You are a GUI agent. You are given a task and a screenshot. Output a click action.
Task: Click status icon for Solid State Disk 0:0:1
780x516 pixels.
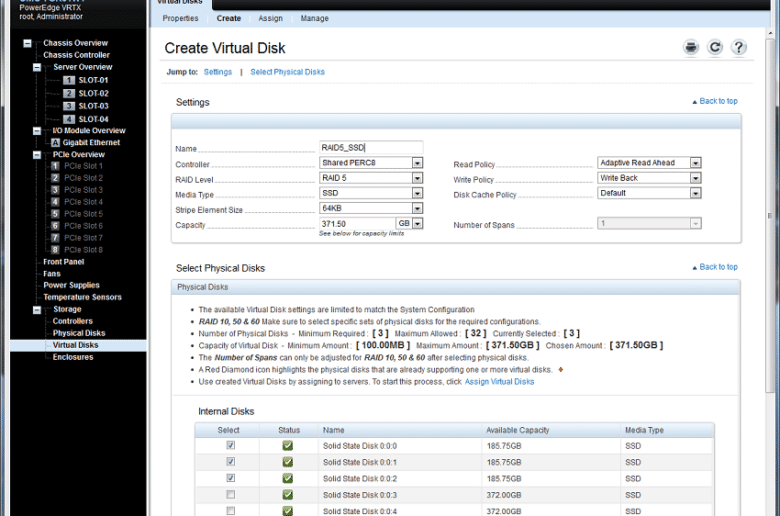(x=288, y=462)
